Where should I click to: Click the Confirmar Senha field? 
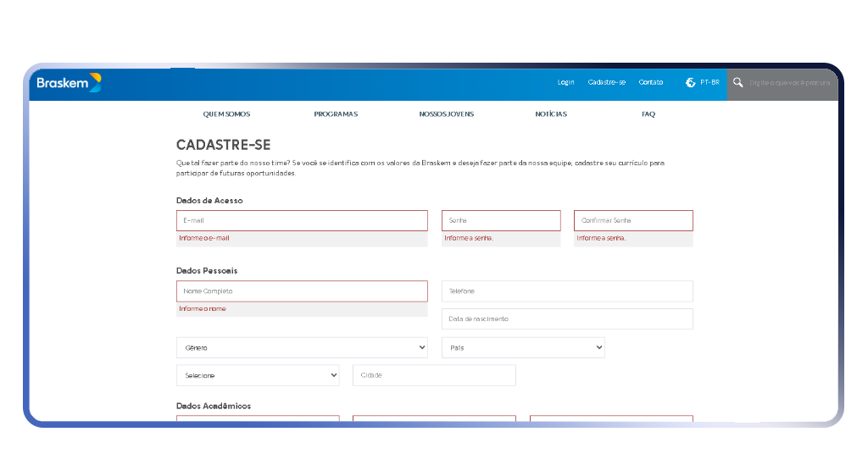pos(633,220)
